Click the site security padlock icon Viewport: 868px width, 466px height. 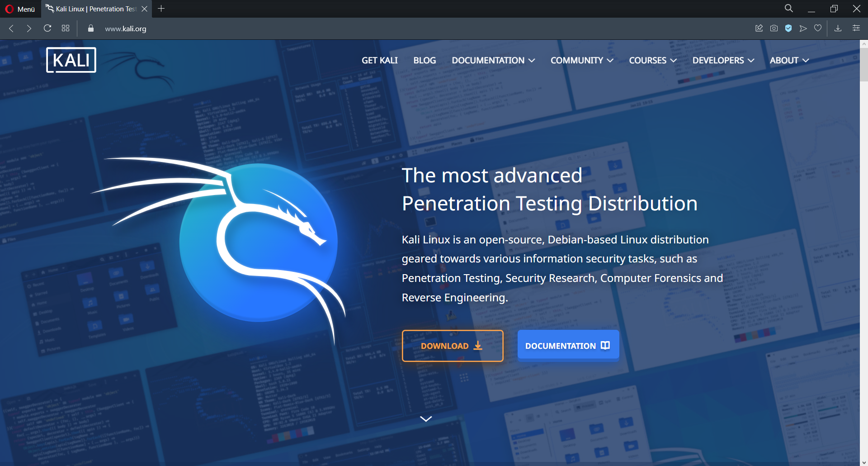(91, 28)
